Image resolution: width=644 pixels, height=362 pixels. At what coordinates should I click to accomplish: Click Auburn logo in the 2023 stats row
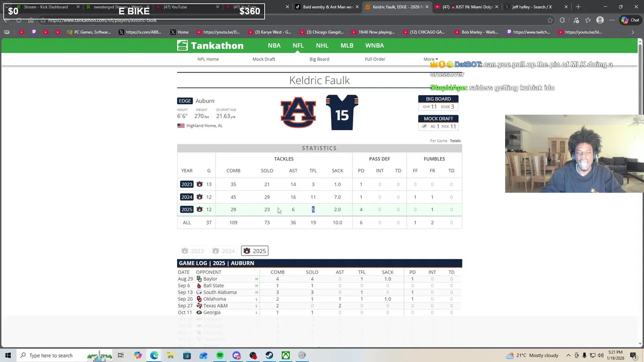[x=199, y=184]
